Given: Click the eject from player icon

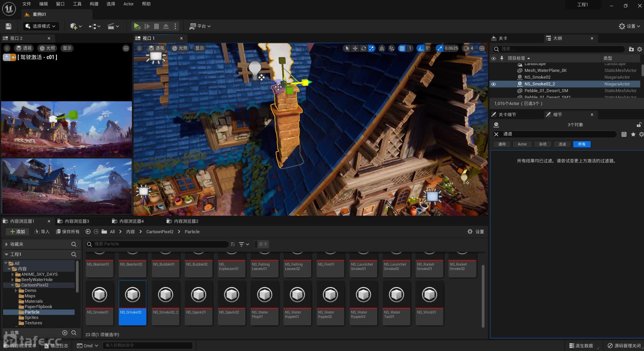Looking at the screenshot, I should 166,26.
